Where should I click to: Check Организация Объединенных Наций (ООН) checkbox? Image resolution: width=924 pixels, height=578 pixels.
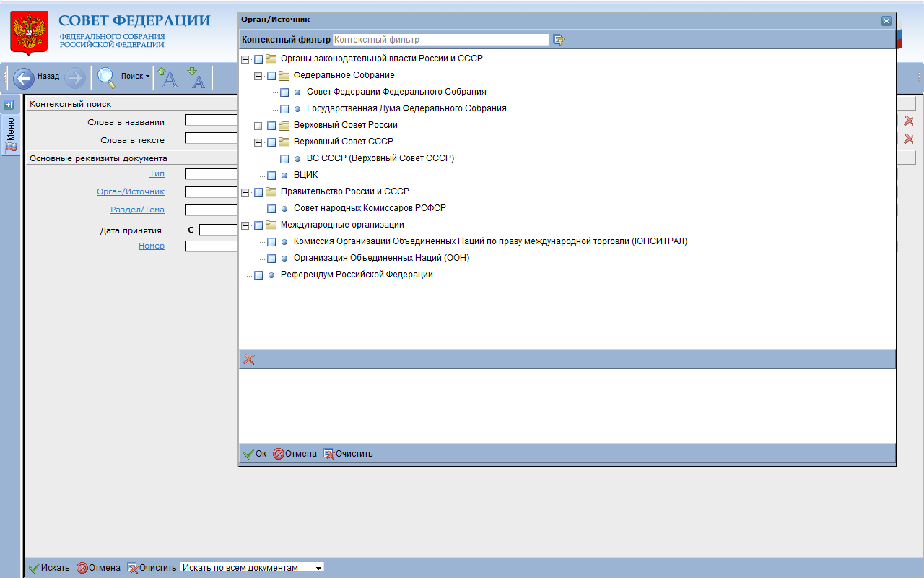(271, 259)
